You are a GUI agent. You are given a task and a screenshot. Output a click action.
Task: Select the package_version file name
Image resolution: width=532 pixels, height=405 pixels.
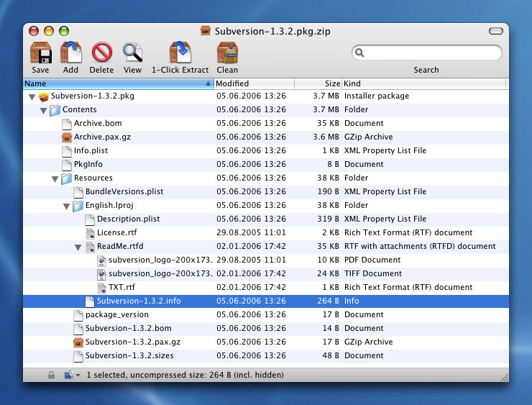pyautogui.click(x=117, y=315)
